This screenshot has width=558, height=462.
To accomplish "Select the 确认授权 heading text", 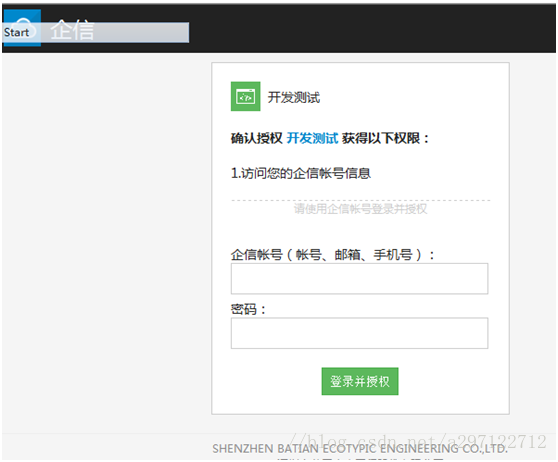I will point(256,138).
